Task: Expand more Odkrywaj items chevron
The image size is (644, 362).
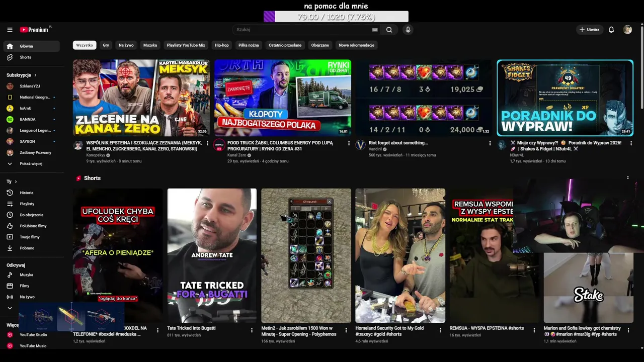Action: (10, 308)
